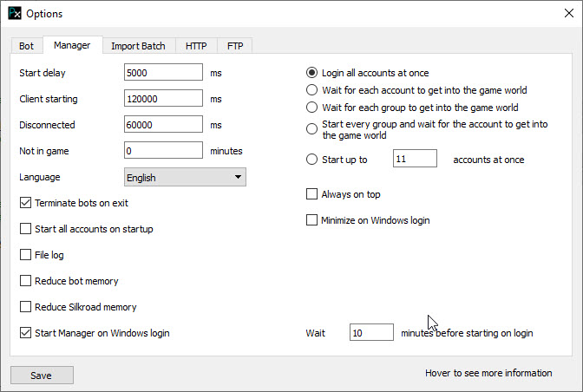
Task: Select the Start up to radio button
Action: pos(312,160)
